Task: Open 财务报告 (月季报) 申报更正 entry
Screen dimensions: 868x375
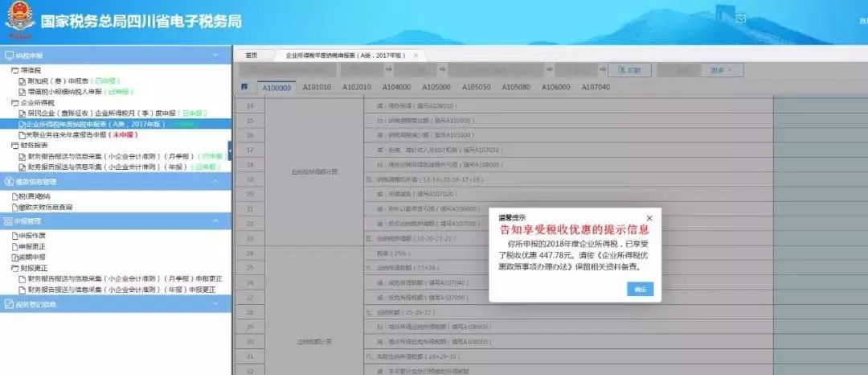Action: [125, 278]
